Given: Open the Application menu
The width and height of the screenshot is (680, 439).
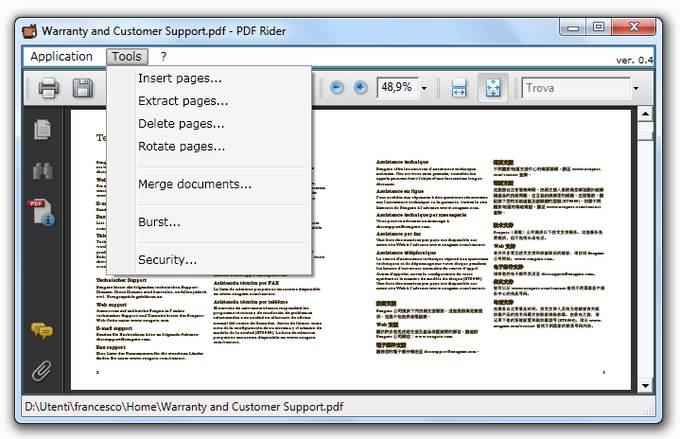Looking at the screenshot, I should pos(61,56).
